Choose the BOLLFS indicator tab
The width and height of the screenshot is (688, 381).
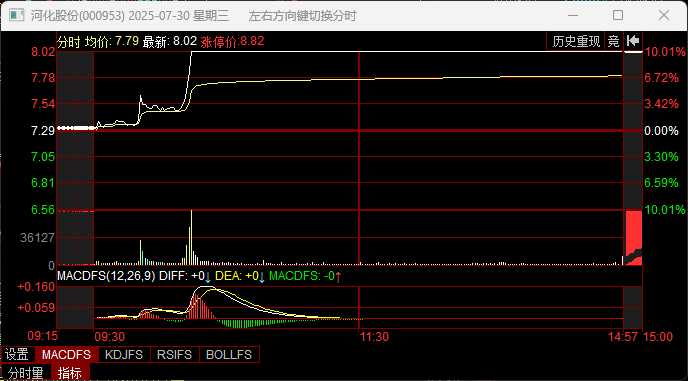tap(229, 355)
